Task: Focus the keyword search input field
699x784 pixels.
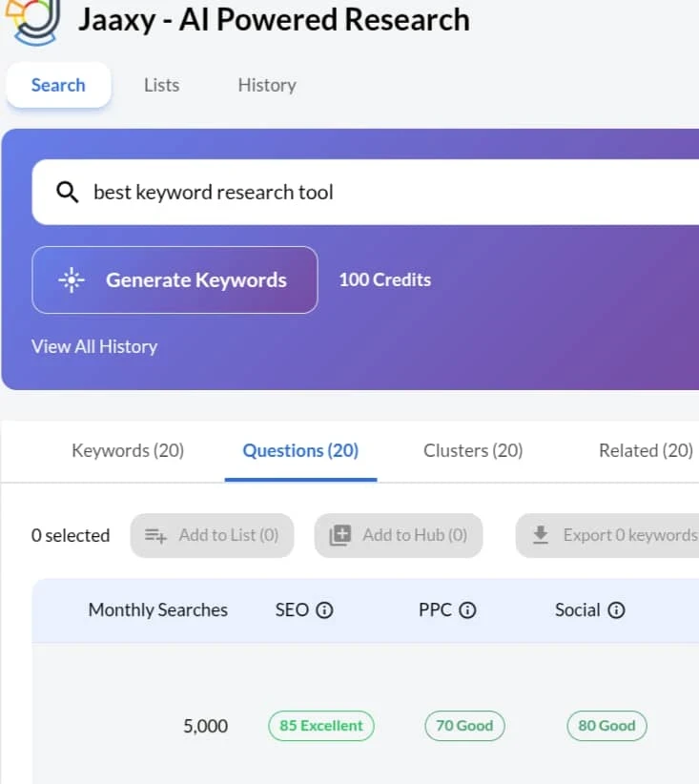Action: click(x=365, y=192)
